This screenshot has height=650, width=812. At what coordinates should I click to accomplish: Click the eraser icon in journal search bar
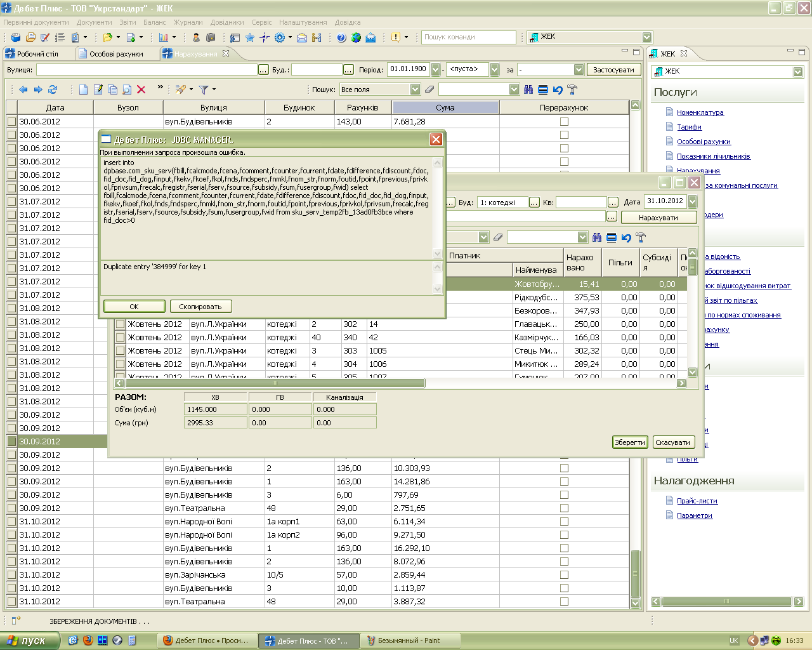click(x=429, y=90)
